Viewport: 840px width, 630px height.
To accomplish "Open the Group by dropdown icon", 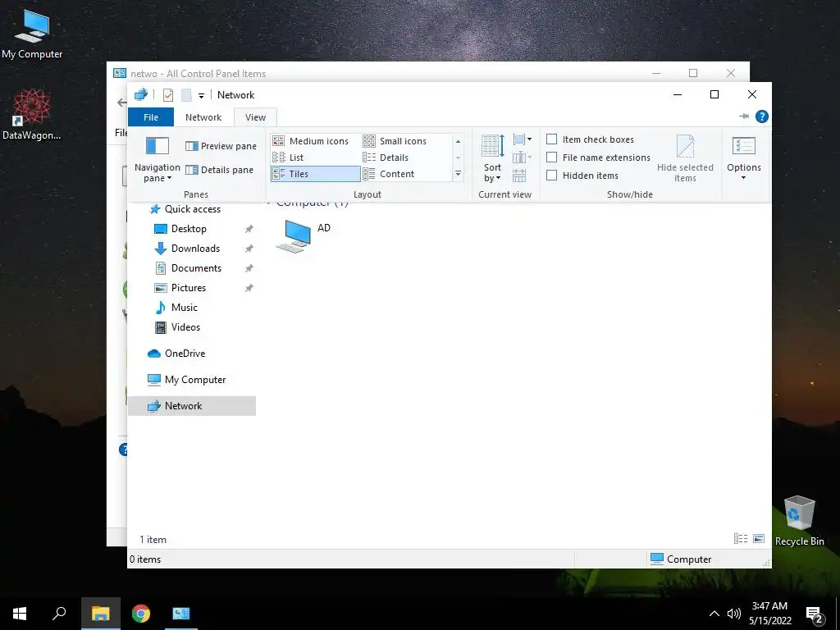I will pos(522,139).
